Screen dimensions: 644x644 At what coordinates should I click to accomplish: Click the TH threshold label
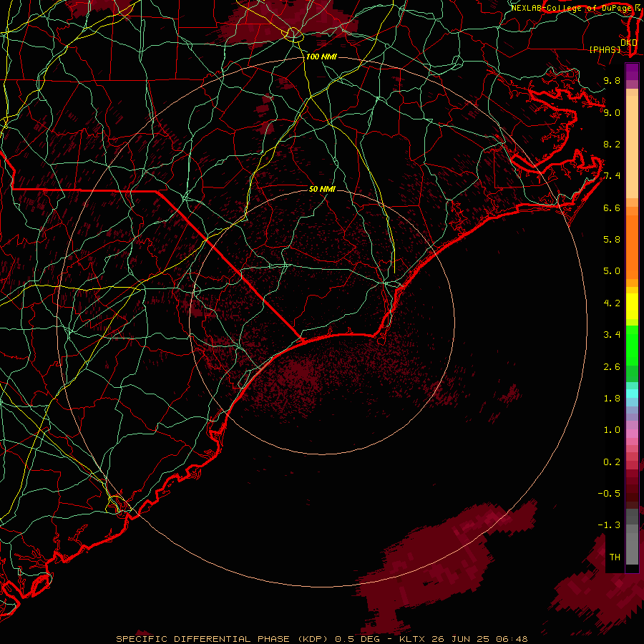[615, 557]
